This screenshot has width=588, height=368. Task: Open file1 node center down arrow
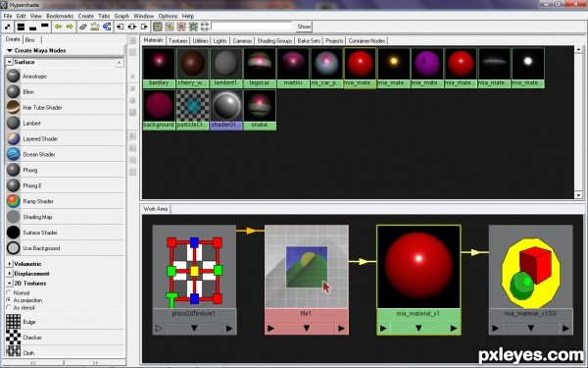(x=307, y=329)
